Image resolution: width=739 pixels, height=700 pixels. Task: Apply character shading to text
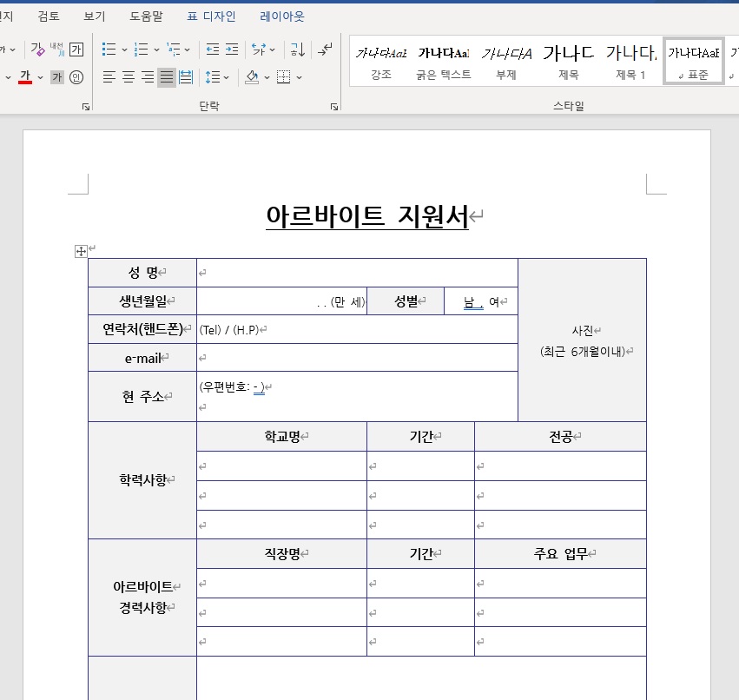(56, 77)
